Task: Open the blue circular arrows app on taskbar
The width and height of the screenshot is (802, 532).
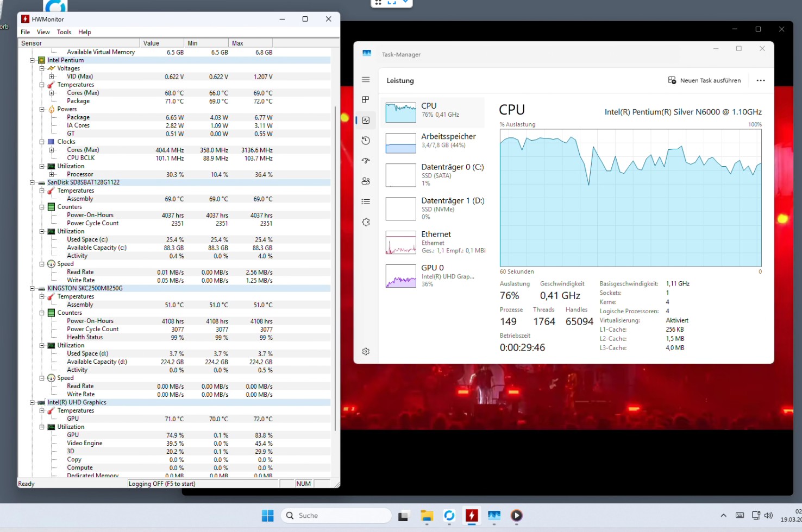Action: (449, 516)
